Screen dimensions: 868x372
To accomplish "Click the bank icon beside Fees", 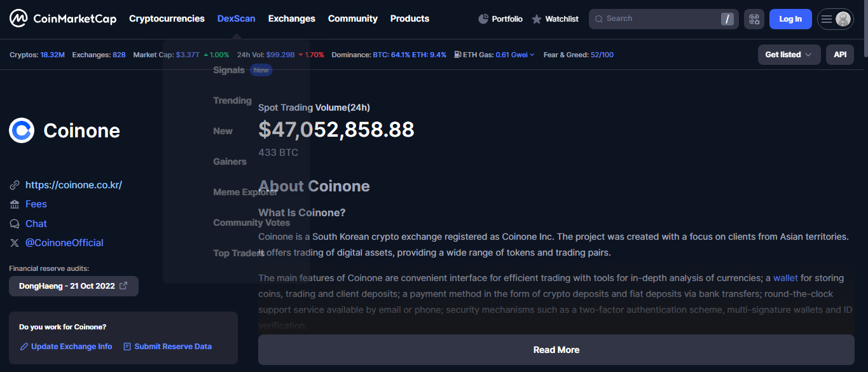I will click(x=15, y=204).
